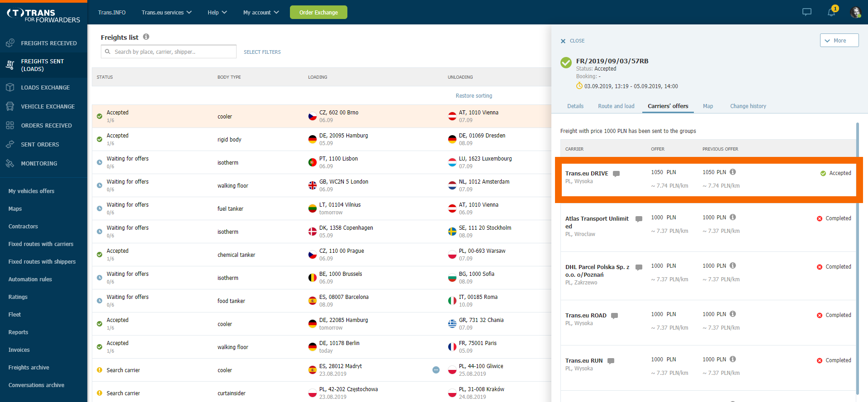The image size is (868, 402).
Task: Switch to the Details tab
Action: click(575, 106)
